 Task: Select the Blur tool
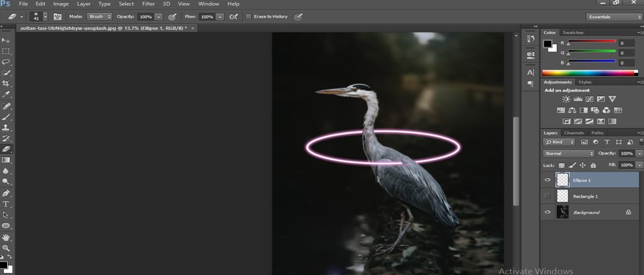tap(6, 171)
